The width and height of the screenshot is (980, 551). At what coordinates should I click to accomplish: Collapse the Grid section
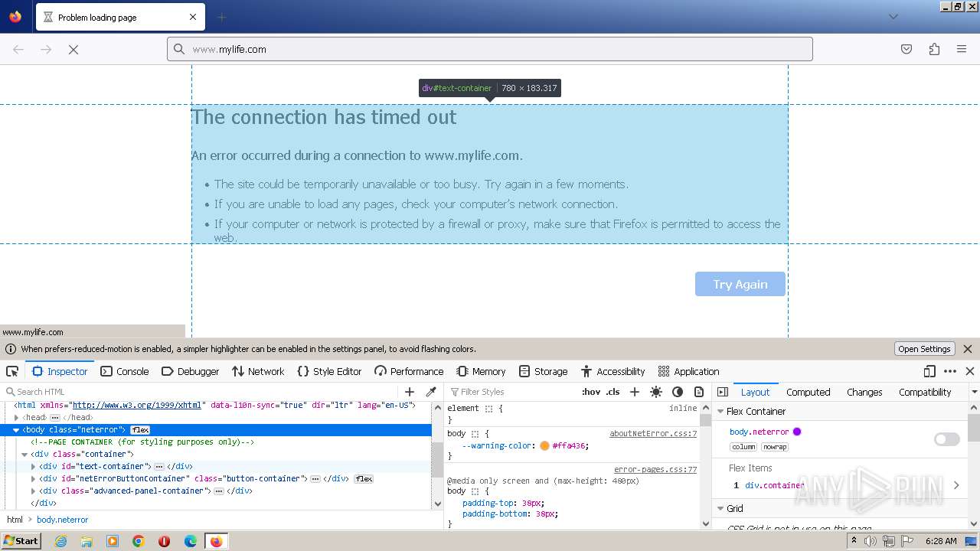pyautogui.click(x=720, y=508)
